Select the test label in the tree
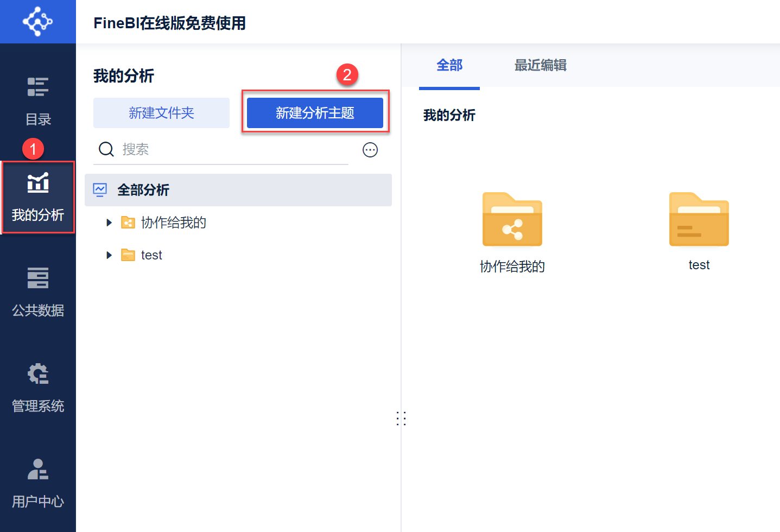Image resolution: width=780 pixels, height=532 pixels. coord(151,255)
